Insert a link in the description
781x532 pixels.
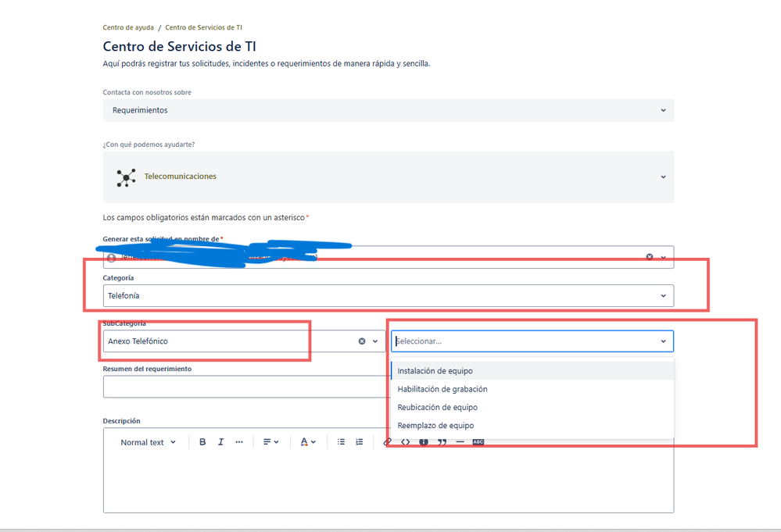(387, 442)
